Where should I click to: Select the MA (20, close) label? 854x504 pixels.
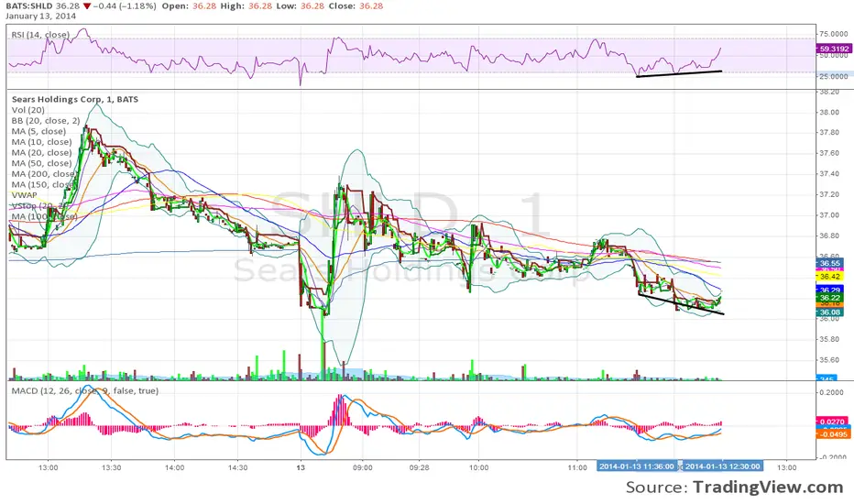coord(41,152)
